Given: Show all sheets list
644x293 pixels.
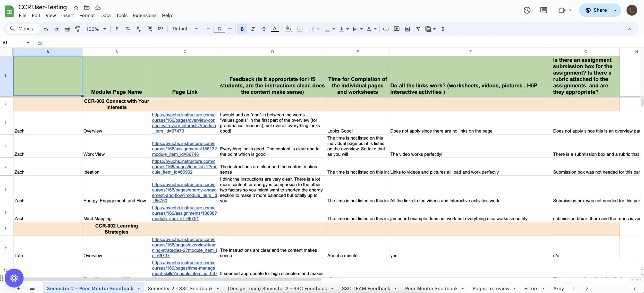Looking at the screenshot, I should [32, 288].
